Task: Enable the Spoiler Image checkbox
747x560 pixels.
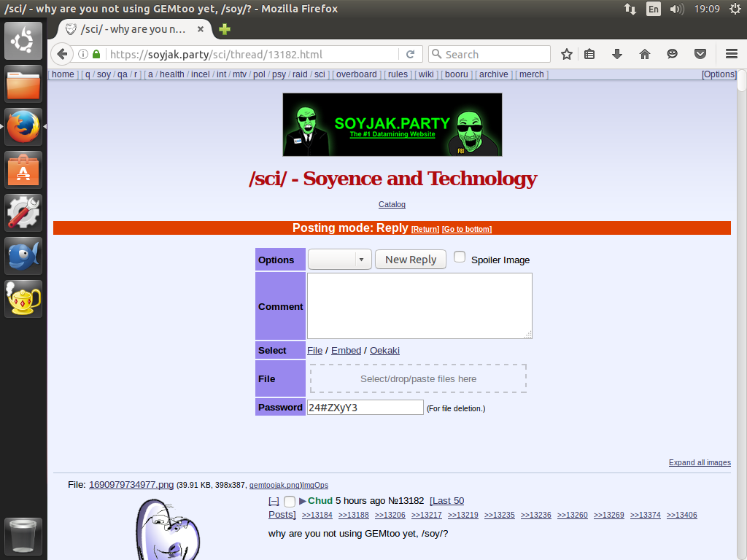Action: coord(460,257)
